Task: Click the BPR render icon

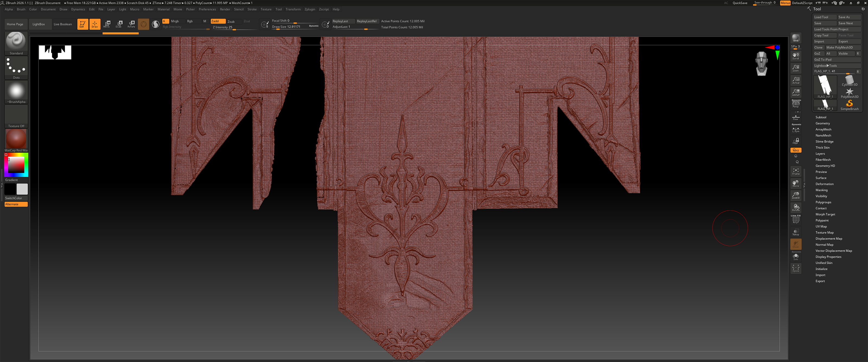Action: [796, 38]
